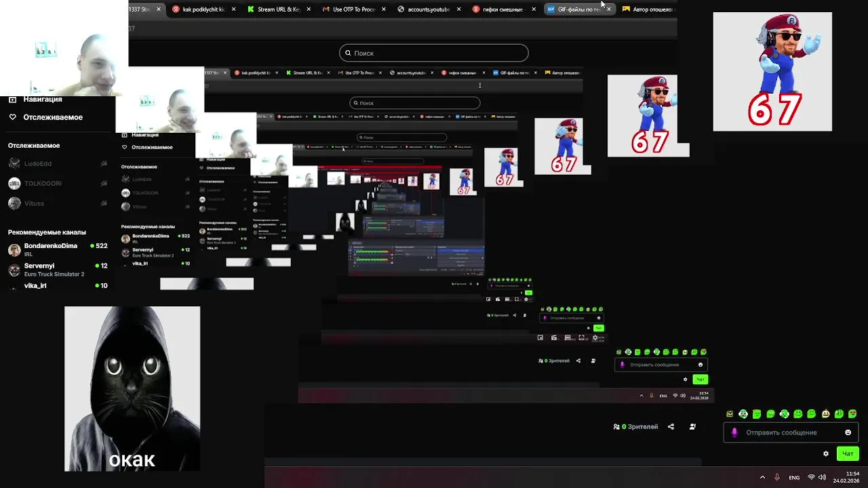Viewport: 868px width, 488px height.
Task: Open Wi-Fi network tray icon
Action: pyautogui.click(x=811, y=477)
